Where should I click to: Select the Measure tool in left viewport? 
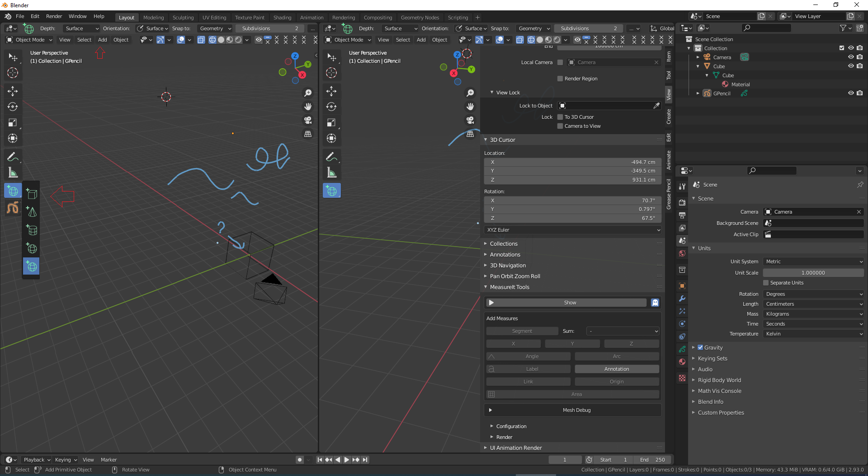[x=13, y=173]
